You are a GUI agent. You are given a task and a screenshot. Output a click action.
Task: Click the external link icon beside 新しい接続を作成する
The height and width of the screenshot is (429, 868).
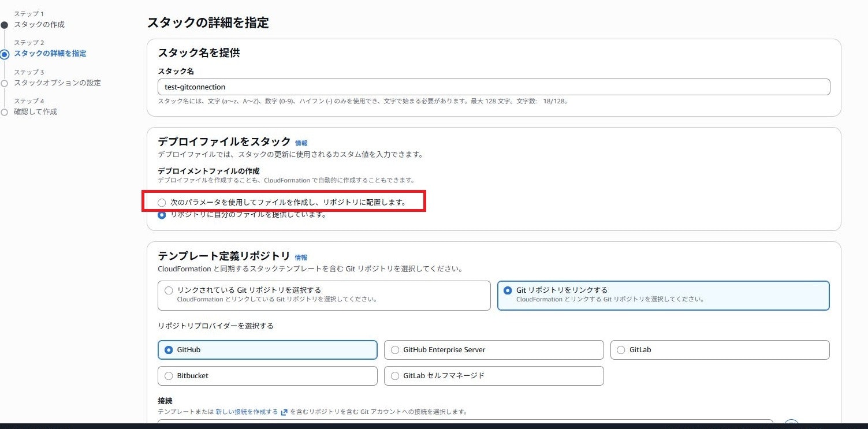coord(284,412)
